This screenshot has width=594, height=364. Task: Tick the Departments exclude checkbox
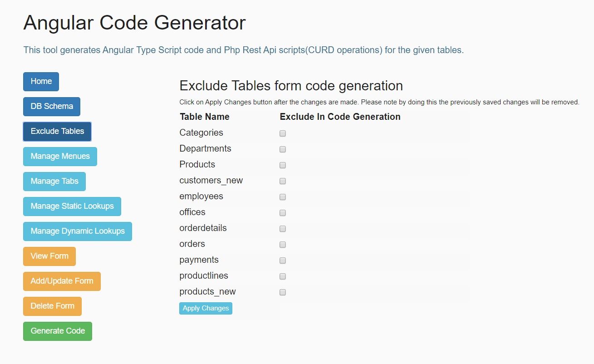click(x=283, y=149)
